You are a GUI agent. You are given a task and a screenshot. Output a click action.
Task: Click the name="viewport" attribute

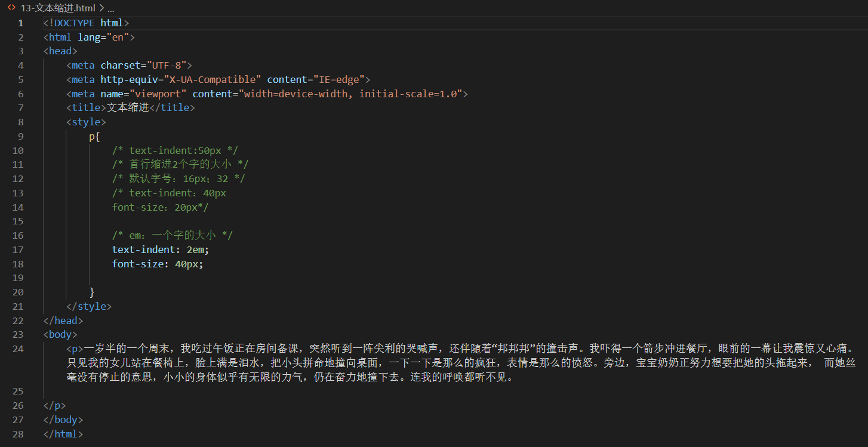(143, 94)
